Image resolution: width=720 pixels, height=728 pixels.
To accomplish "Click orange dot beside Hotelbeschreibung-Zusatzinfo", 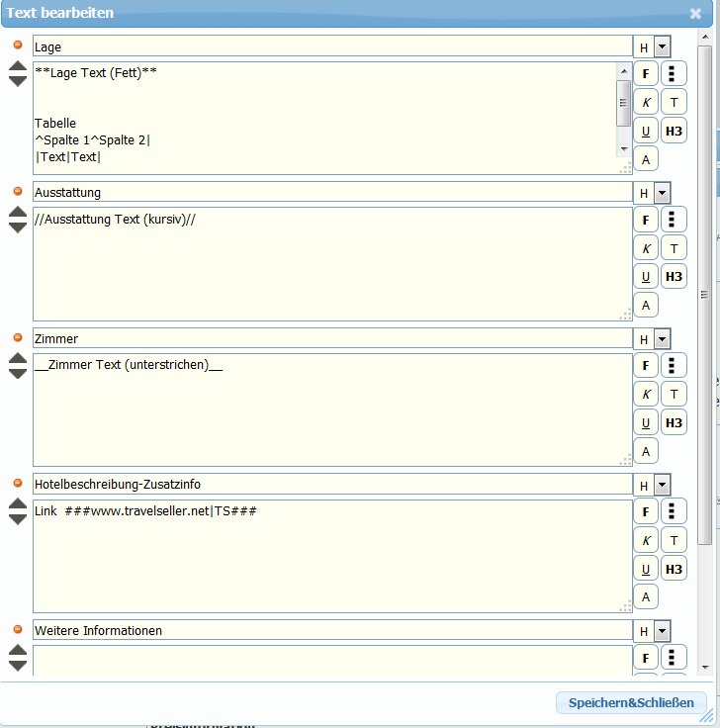I will (18, 483).
